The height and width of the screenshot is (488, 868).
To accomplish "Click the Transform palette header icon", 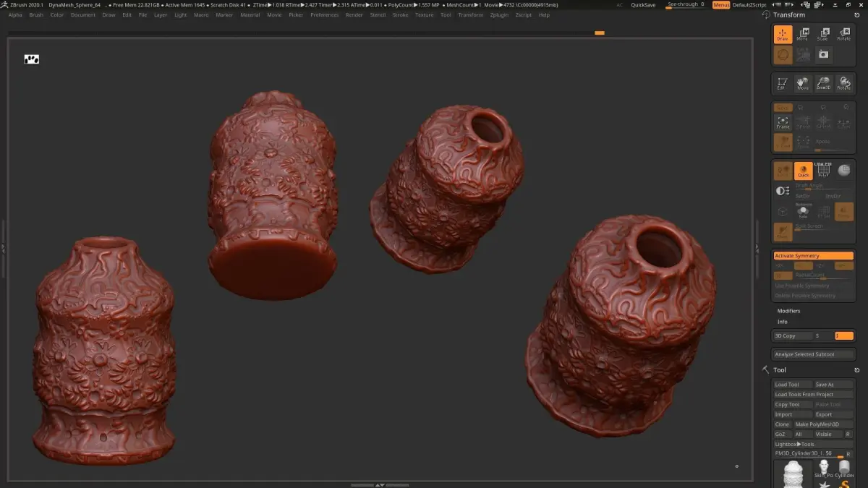I will (766, 14).
